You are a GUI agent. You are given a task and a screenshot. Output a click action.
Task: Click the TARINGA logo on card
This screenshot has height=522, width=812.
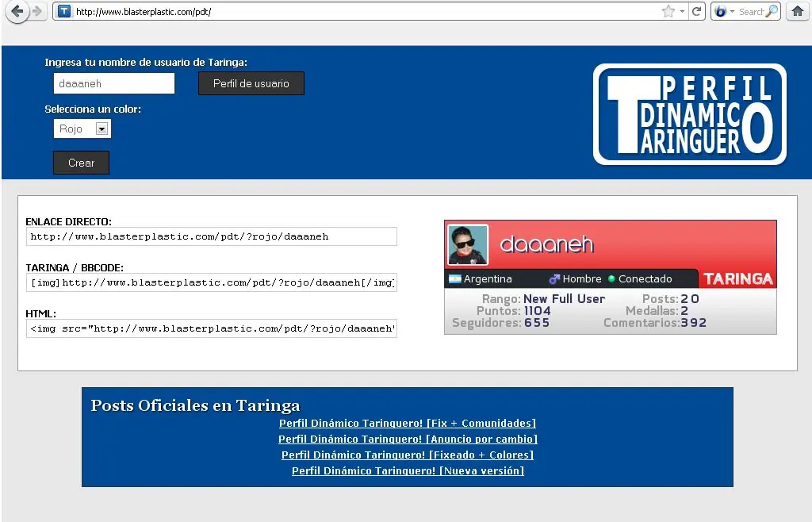[x=738, y=279]
